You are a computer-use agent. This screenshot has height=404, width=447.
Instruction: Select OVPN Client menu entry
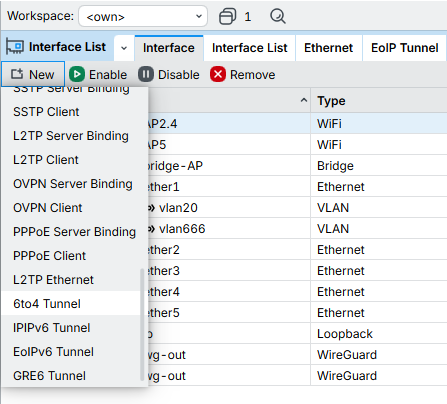(x=71, y=208)
